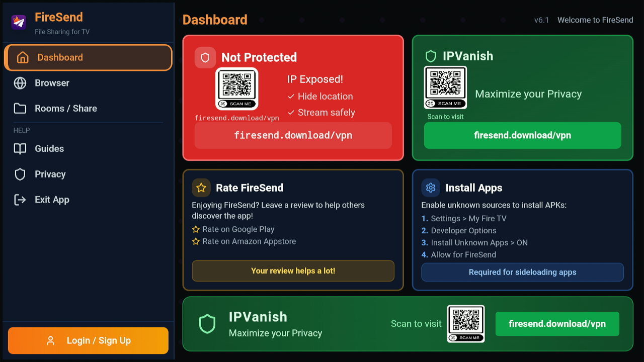Click the gear icon beside Install Apps
Image resolution: width=644 pixels, height=362 pixels.
click(431, 188)
